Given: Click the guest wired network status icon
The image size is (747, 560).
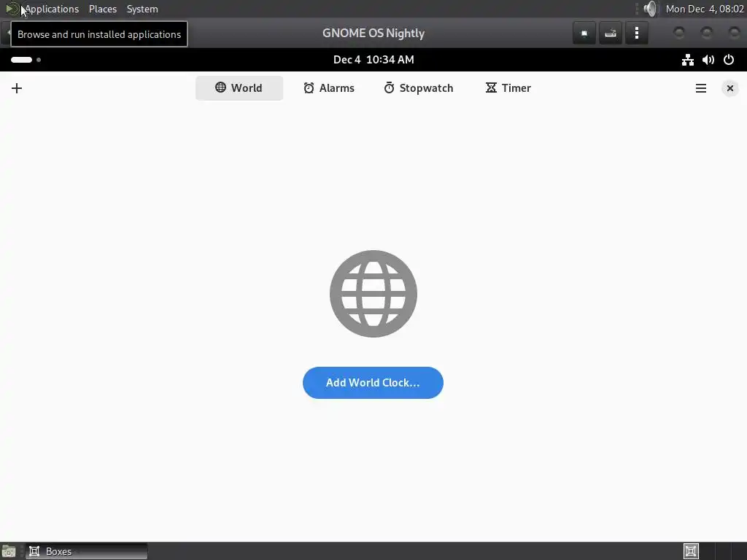Looking at the screenshot, I should (687, 60).
